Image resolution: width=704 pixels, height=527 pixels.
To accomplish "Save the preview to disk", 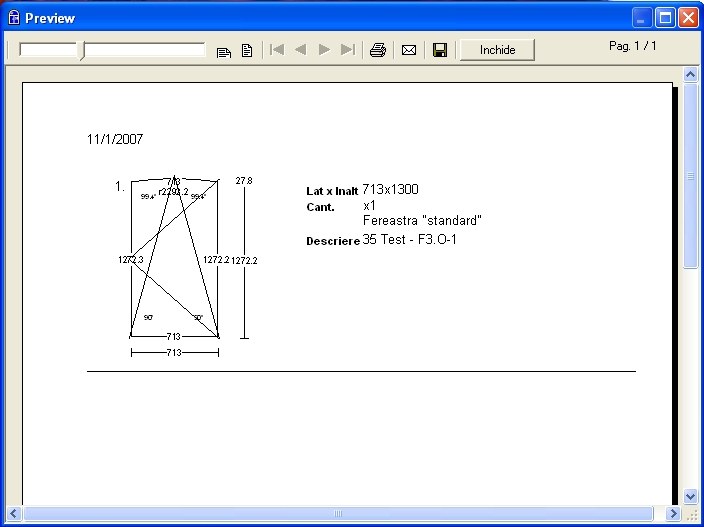I will tap(440, 50).
